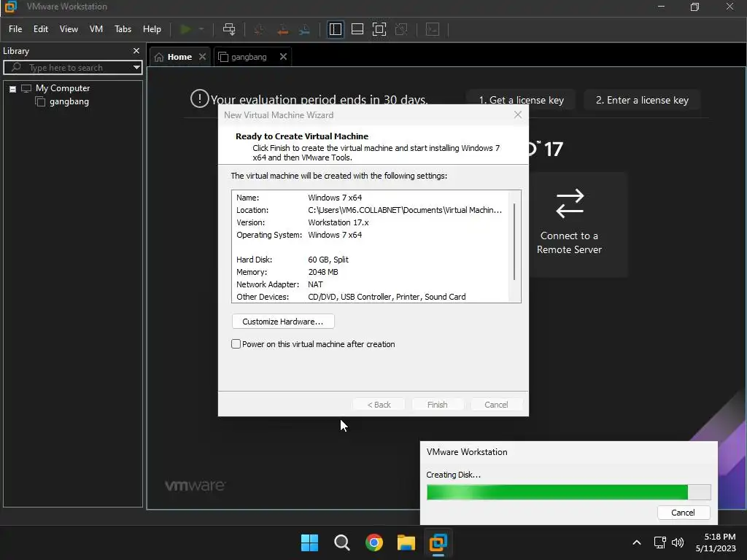Open the Tabs menu

123,29
